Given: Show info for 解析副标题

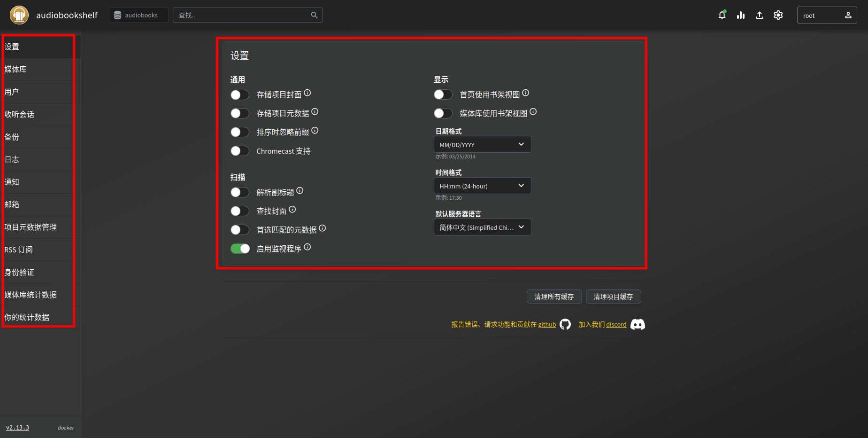Looking at the screenshot, I should (x=300, y=190).
